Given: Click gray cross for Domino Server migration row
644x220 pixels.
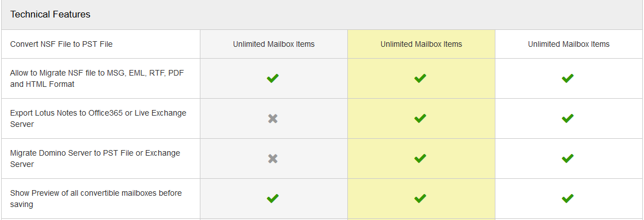Looking at the screenshot, I should [x=272, y=159].
